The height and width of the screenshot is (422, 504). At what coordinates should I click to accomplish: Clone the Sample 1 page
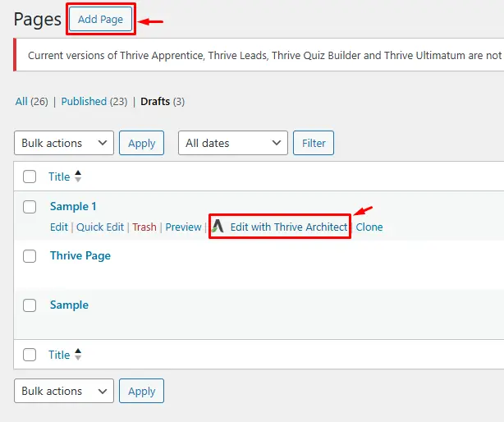(369, 227)
